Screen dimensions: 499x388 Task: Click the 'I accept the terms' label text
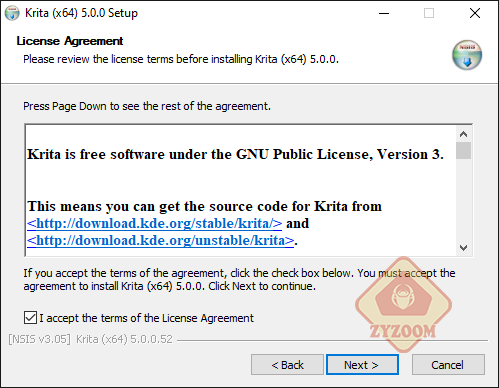(147, 318)
